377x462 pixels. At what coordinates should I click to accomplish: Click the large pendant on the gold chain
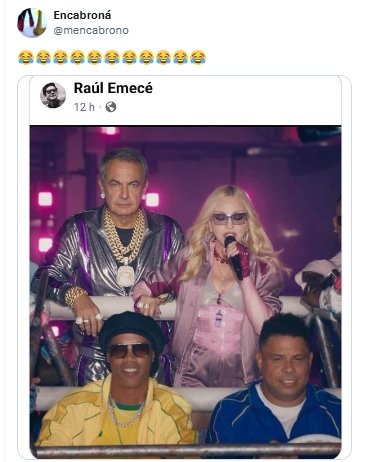pos(125,273)
